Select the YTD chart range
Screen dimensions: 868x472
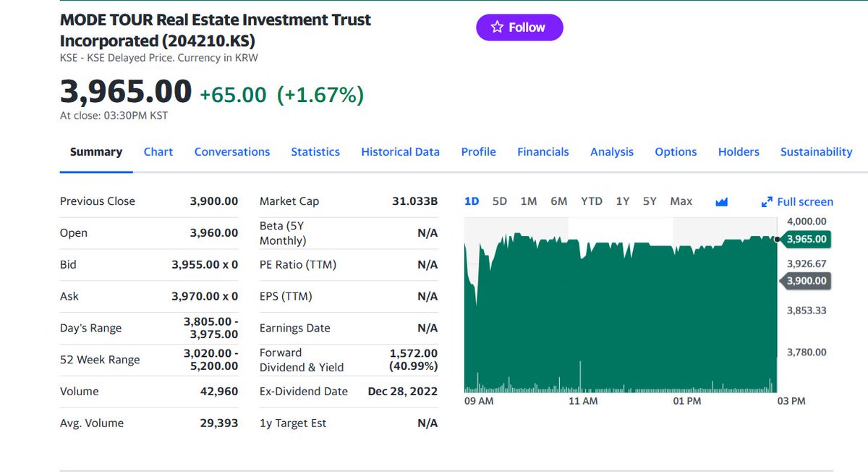click(x=592, y=201)
